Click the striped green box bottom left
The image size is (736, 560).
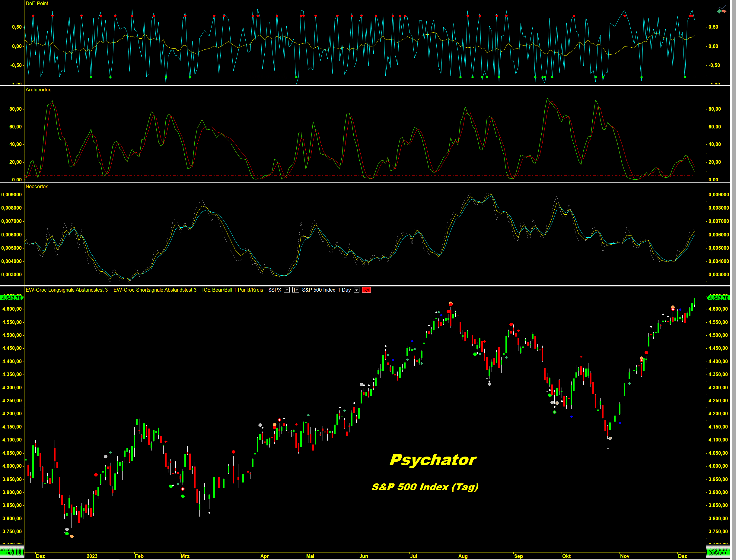pyautogui.click(x=12, y=552)
